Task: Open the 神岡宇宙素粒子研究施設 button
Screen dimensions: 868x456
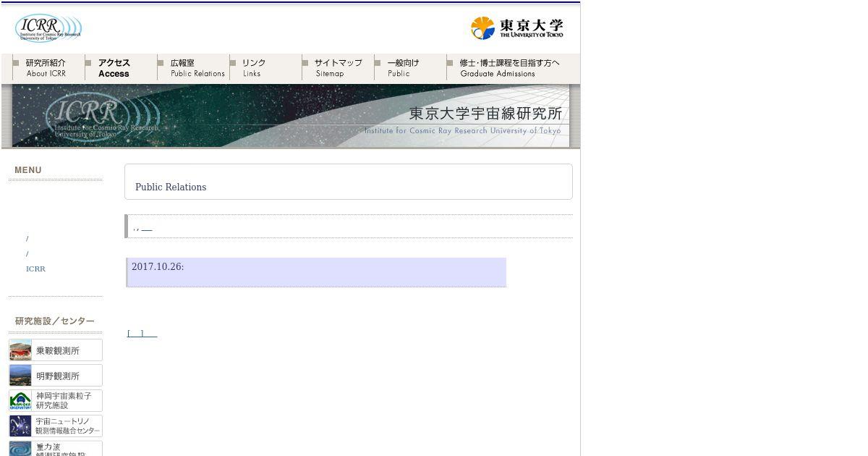Action: (x=56, y=401)
